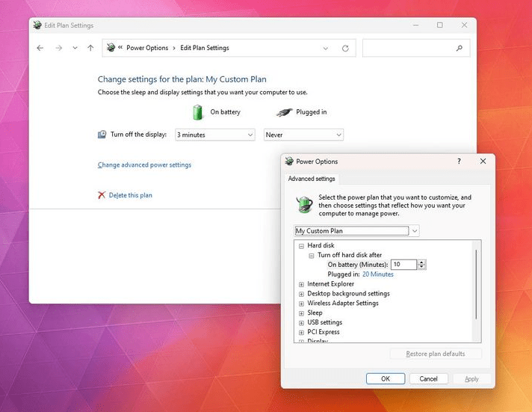Image resolution: width=532 pixels, height=412 pixels.
Task: Expand the Sleep node
Action: point(301,313)
